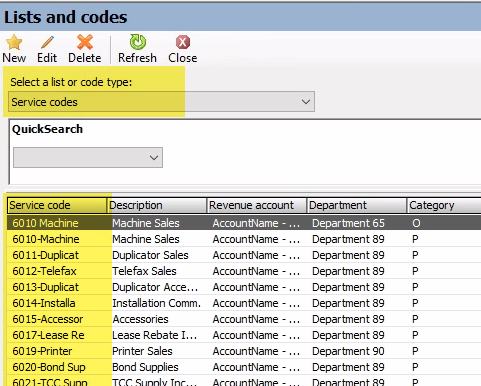Click the Duplicator Sales description cell

click(x=150, y=255)
